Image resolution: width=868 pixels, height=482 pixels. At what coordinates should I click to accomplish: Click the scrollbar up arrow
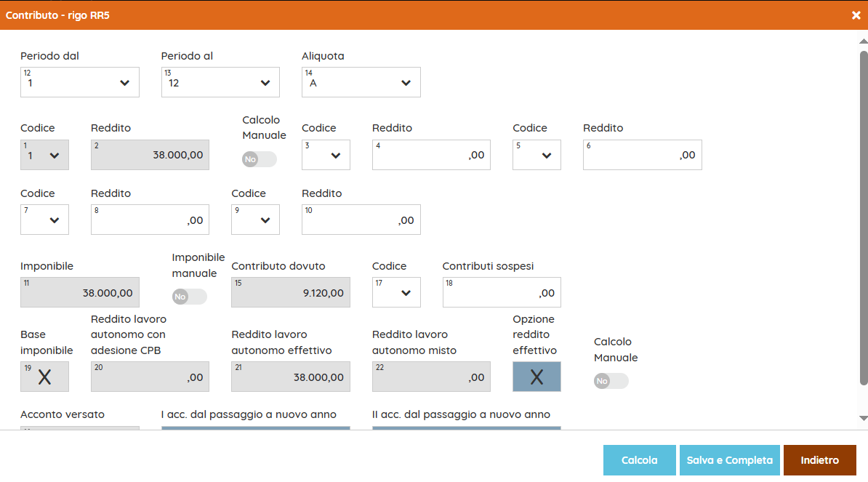click(x=864, y=41)
